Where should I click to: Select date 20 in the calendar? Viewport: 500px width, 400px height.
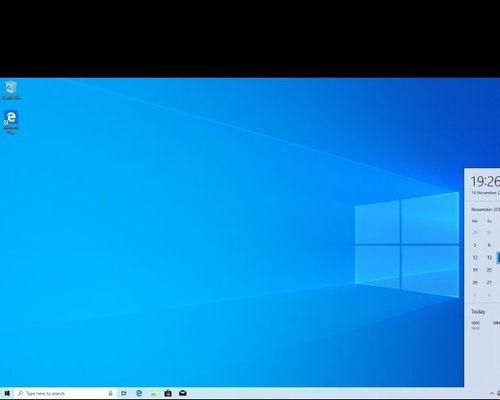[x=489, y=270]
